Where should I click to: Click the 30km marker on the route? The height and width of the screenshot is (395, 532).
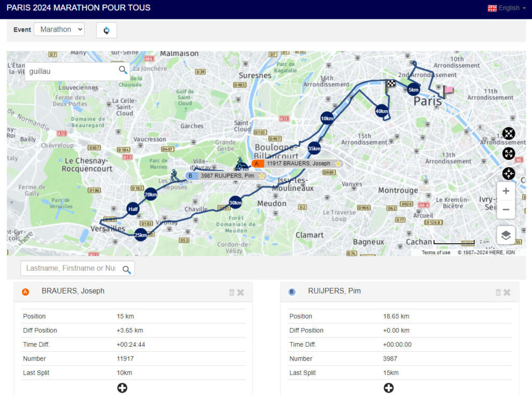235,202
